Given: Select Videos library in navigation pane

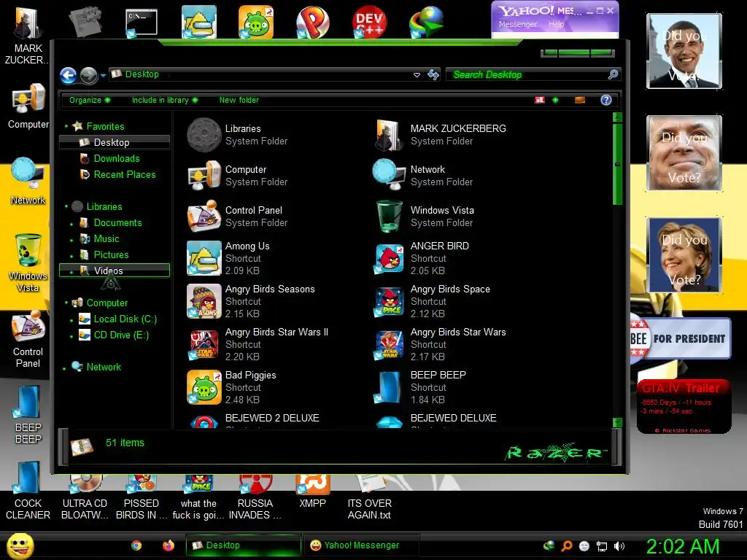Looking at the screenshot, I should [115, 271].
